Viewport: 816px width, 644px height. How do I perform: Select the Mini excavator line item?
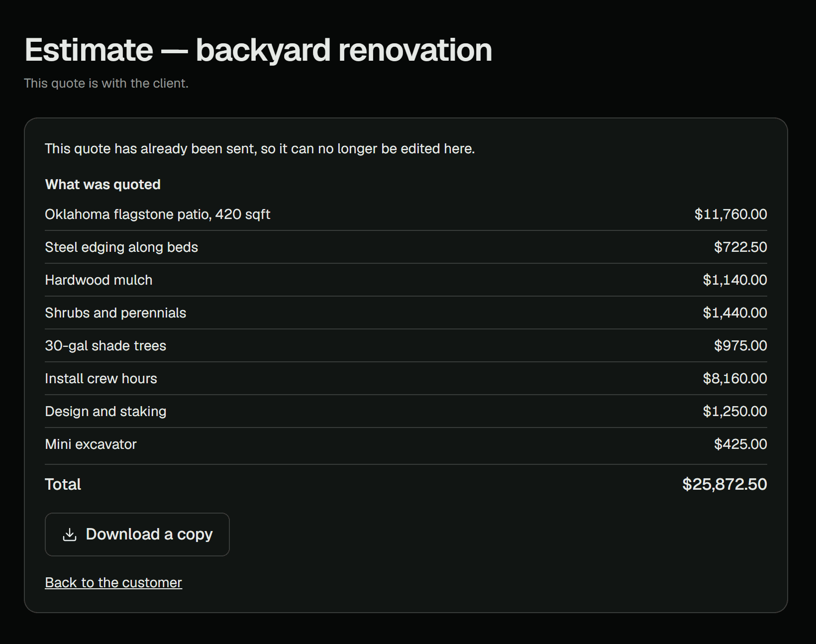[406, 444]
